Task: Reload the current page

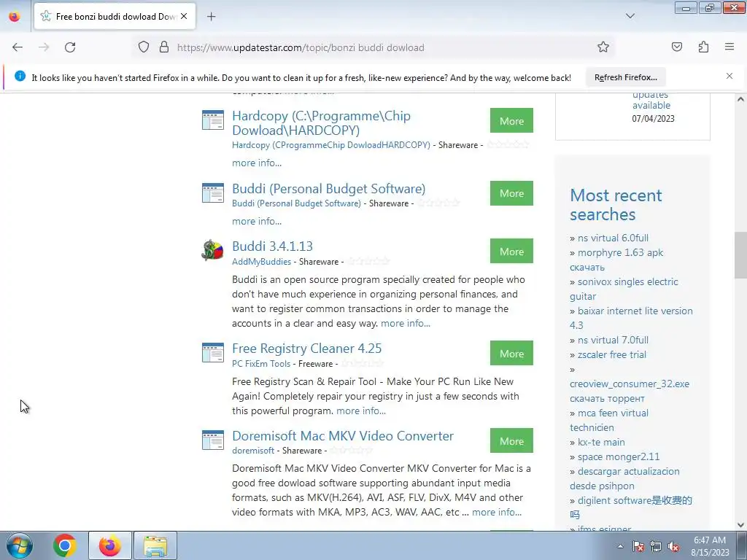Action: [70, 47]
